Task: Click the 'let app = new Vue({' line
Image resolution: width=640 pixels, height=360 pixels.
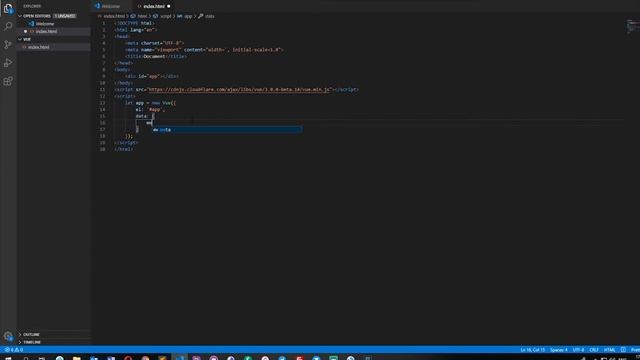Action: tap(151, 103)
